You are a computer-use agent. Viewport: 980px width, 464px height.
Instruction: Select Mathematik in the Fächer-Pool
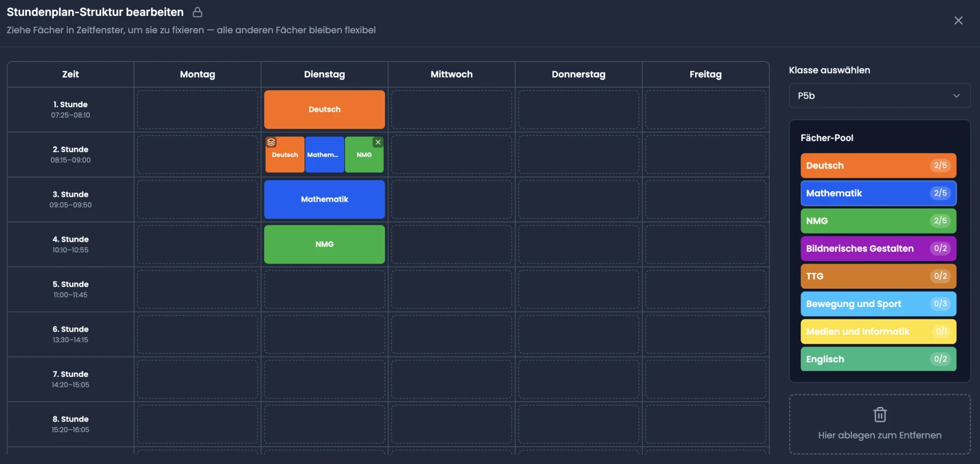pos(878,193)
